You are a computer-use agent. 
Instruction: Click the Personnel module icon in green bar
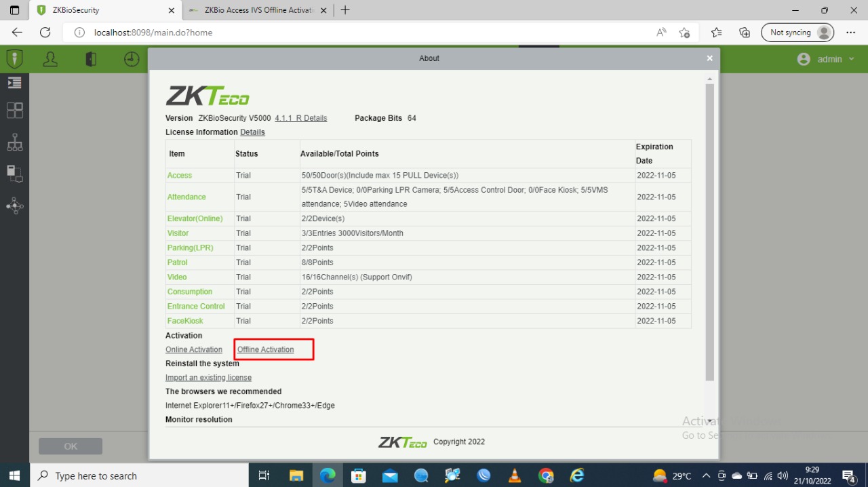[x=50, y=59]
